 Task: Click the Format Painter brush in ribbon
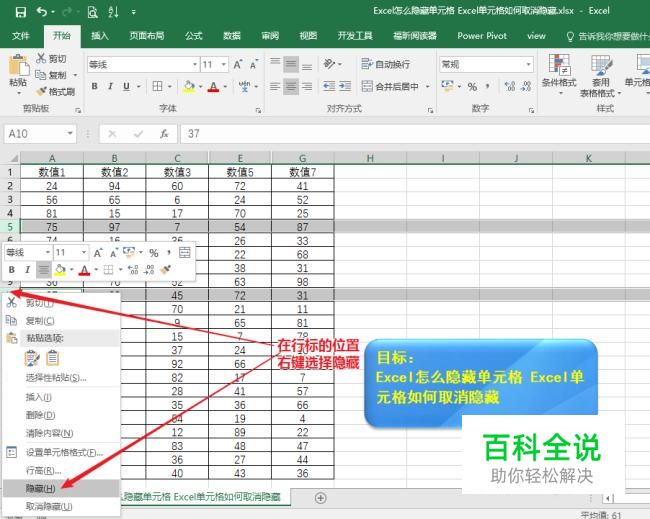(x=41, y=91)
